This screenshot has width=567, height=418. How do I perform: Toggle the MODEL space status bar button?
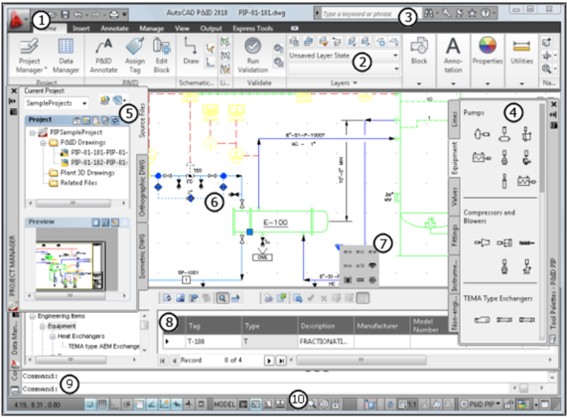pos(224,404)
